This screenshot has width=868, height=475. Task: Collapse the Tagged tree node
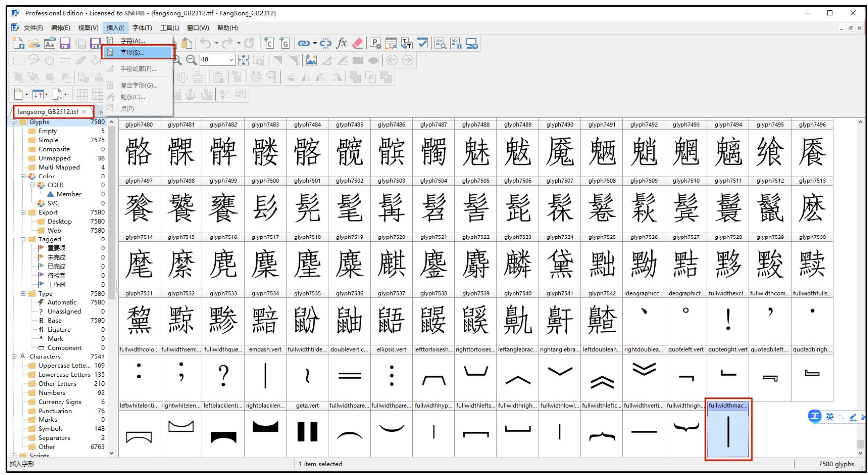[23, 239]
